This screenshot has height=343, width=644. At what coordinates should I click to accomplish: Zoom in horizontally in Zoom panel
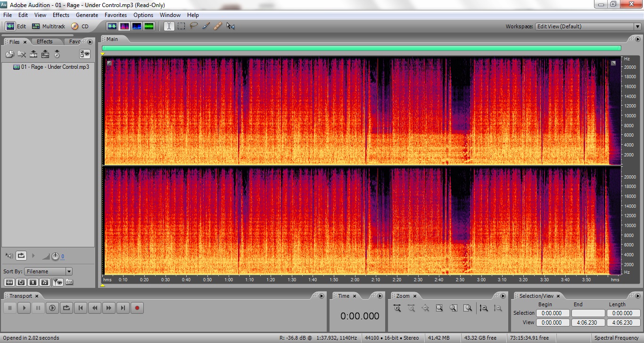tap(397, 308)
